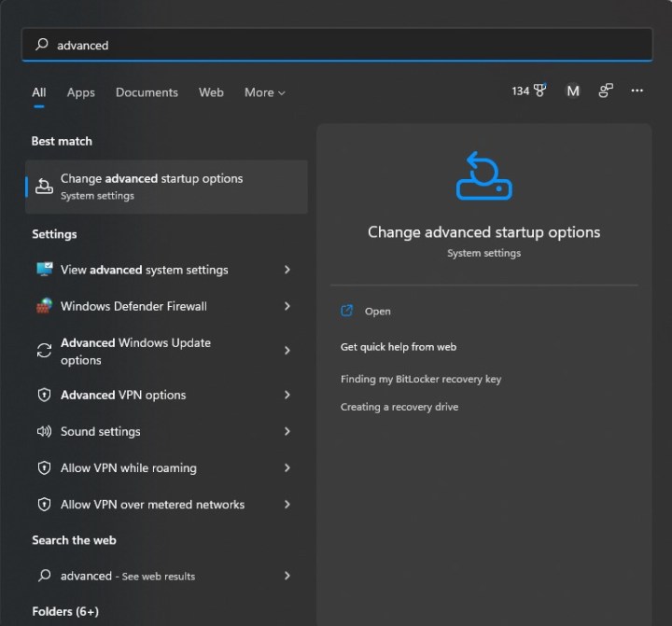Click the Advanced VPN options shield icon
672x626 pixels.
pyautogui.click(x=44, y=396)
